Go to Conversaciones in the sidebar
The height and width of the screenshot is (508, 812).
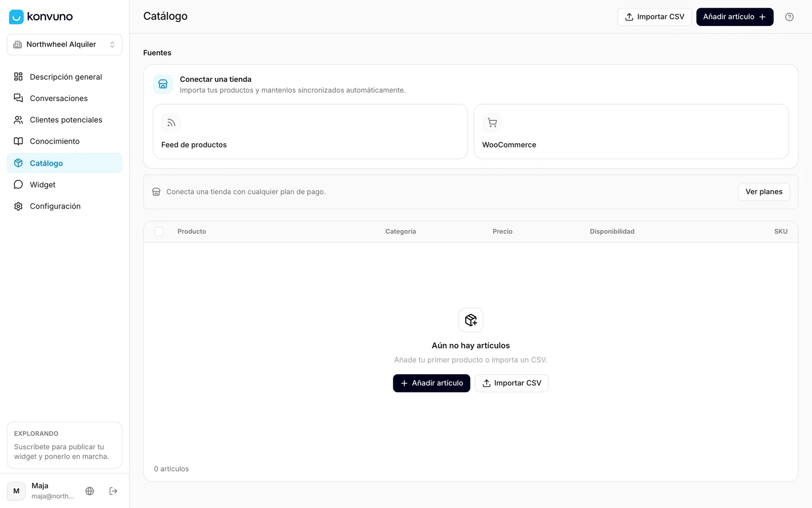[64, 98]
